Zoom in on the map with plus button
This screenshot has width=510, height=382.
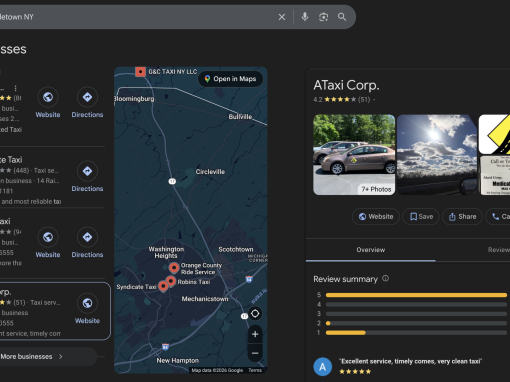(x=255, y=334)
